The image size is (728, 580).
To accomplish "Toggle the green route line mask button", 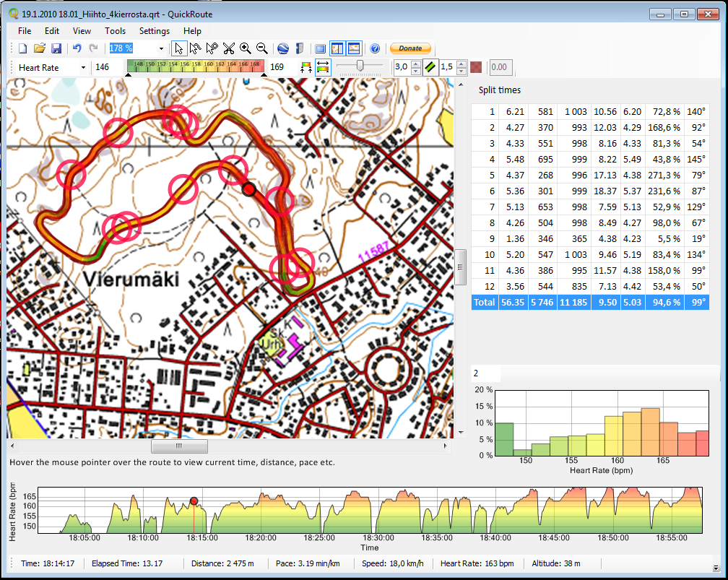I will tap(430, 67).
